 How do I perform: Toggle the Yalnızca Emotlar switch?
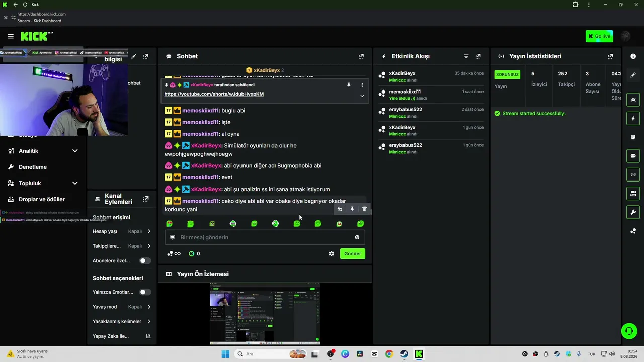[x=145, y=292]
